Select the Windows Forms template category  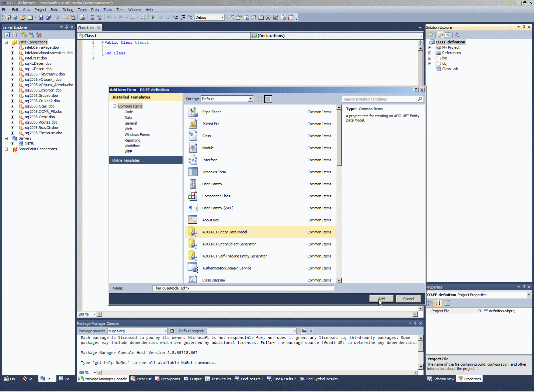(x=137, y=135)
